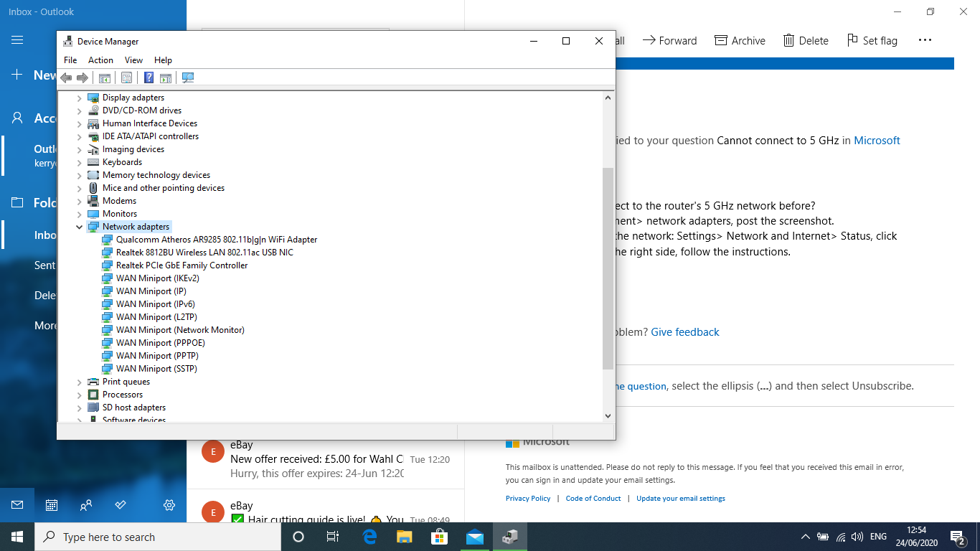Click the Device Manager icon on taskbar
This screenshot has height=551, width=980.
(509, 537)
